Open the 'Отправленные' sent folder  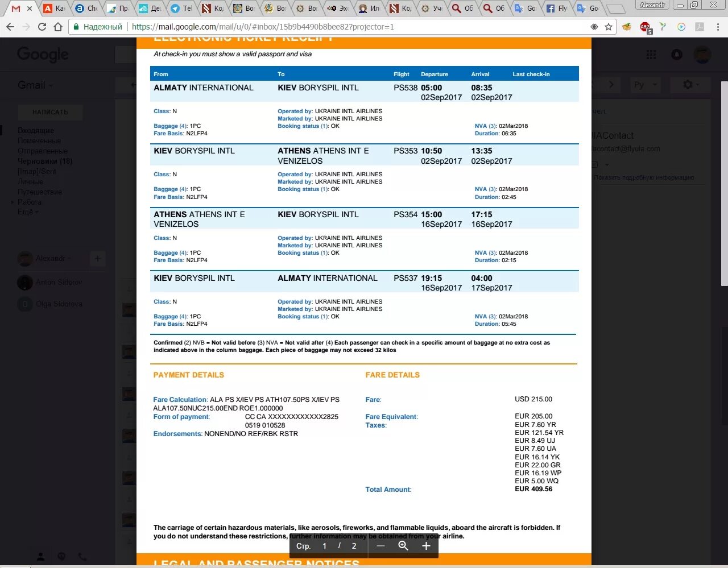43,151
